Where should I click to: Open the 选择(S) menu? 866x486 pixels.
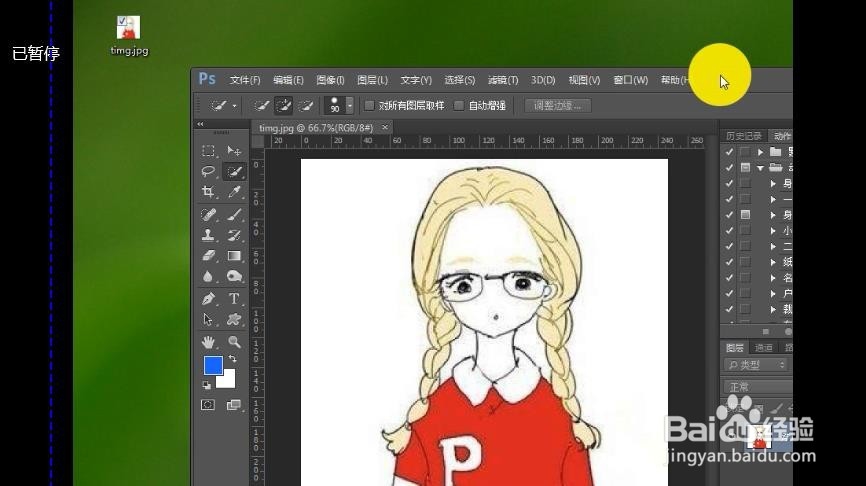click(460, 80)
